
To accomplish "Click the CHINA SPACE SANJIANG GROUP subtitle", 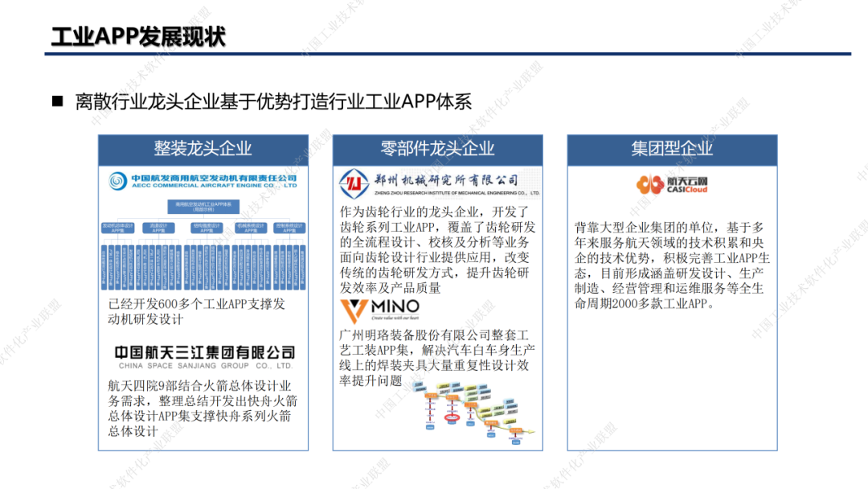I will [205, 366].
